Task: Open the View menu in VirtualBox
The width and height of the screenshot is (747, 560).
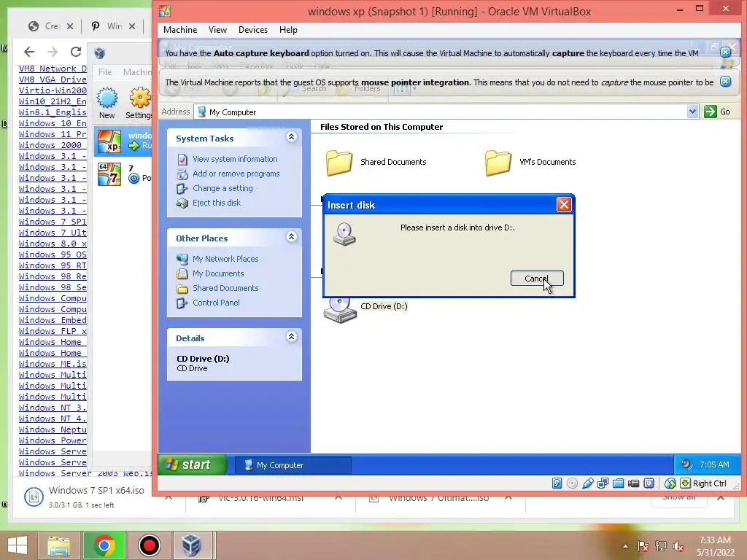Action: point(217,29)
